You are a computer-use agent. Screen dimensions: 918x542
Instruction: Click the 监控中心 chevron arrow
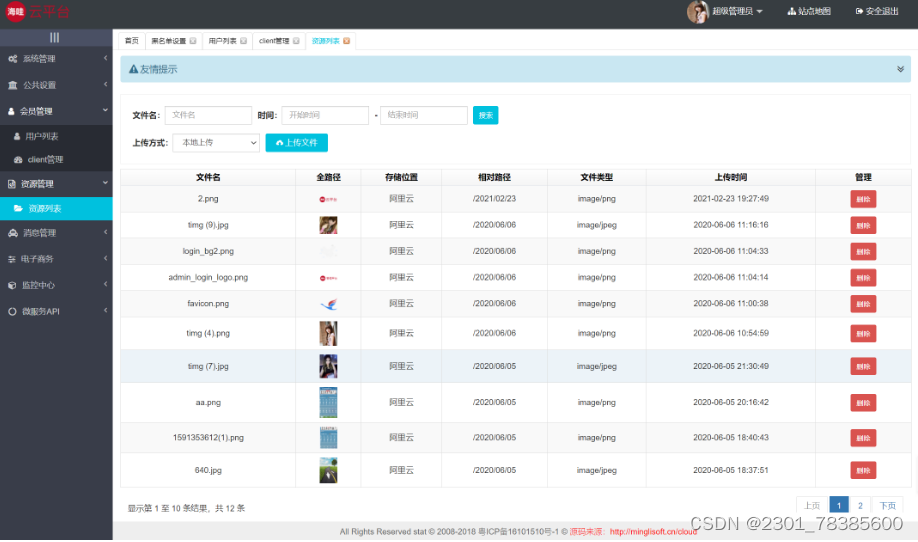105,284
